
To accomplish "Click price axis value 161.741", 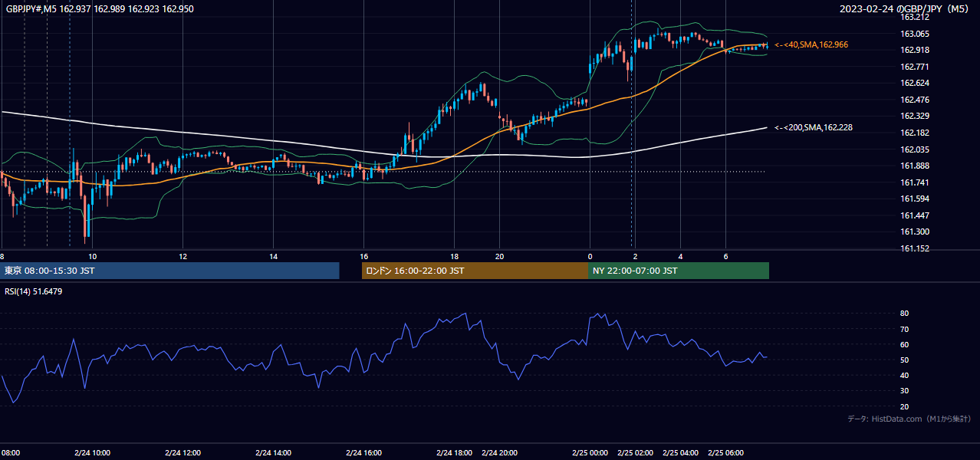I will tap(915, 182).
